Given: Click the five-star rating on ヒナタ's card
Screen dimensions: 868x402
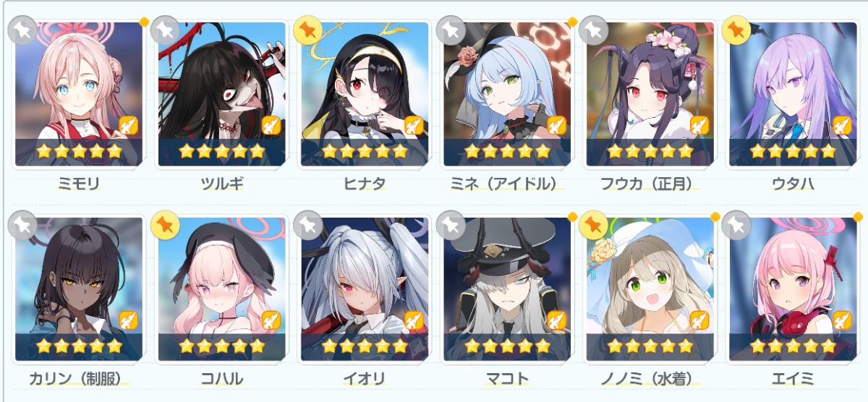Looking at the screenshot, I should 365,152.
